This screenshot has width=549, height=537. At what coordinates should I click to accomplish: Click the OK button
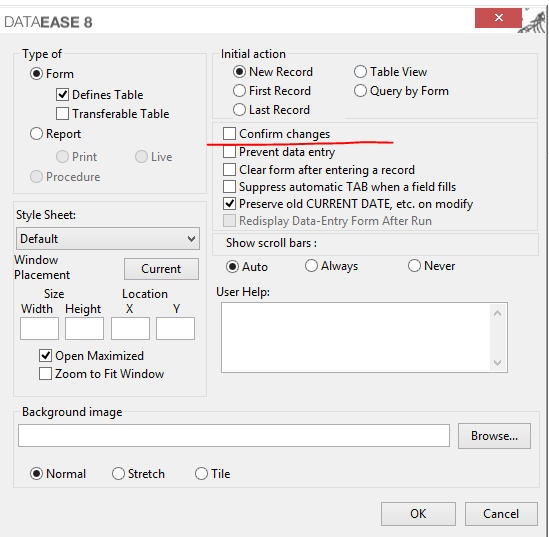[418, 514]
